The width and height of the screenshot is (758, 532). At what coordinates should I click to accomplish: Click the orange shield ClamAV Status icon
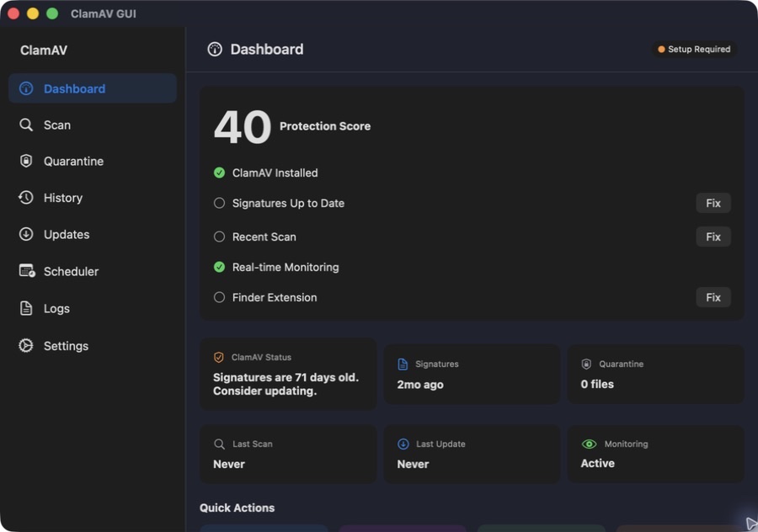point(218,357)
